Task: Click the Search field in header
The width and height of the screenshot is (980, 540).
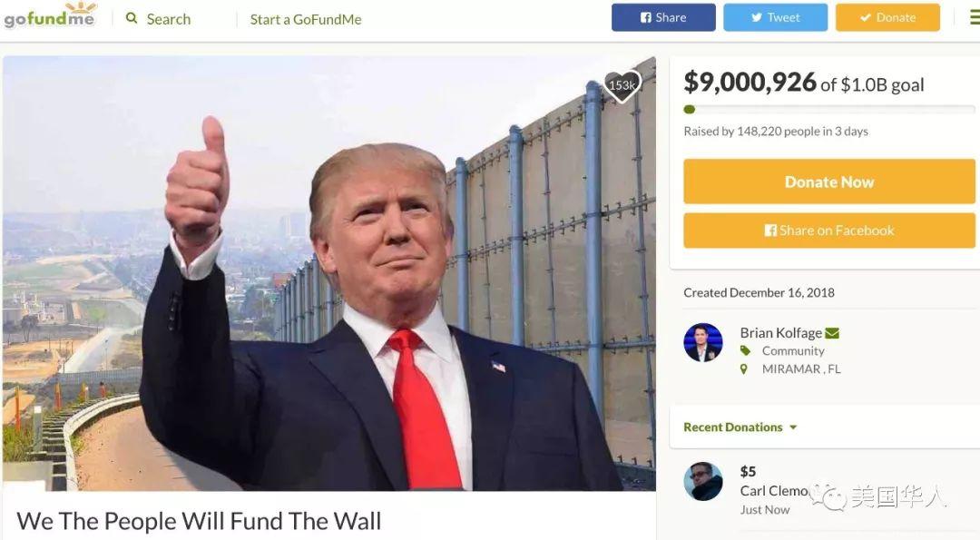Action: (169, 19)
